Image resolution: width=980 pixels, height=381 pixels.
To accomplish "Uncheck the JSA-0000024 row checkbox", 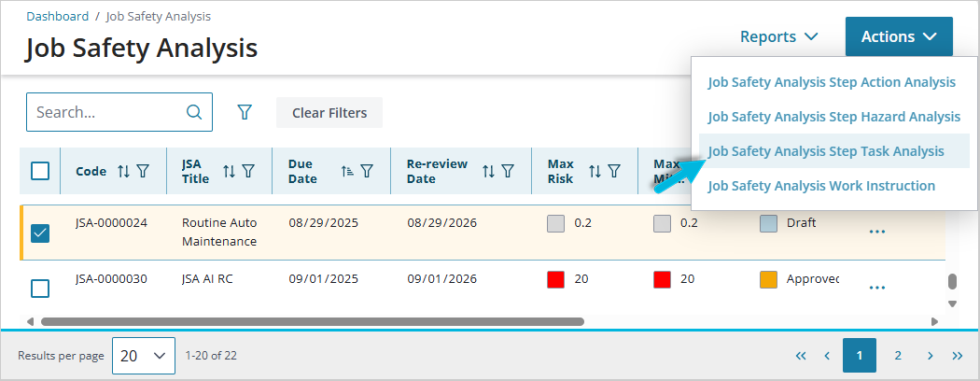I will click(40, 233).
